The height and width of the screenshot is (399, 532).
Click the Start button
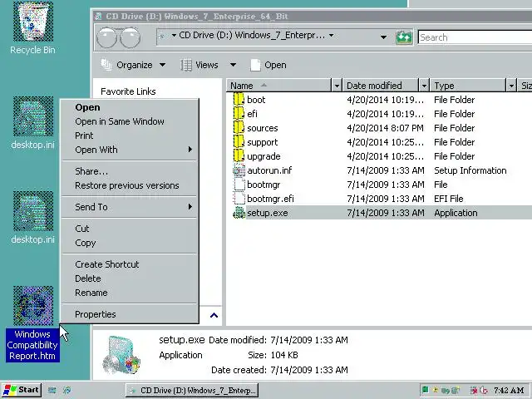coord(22,390)
